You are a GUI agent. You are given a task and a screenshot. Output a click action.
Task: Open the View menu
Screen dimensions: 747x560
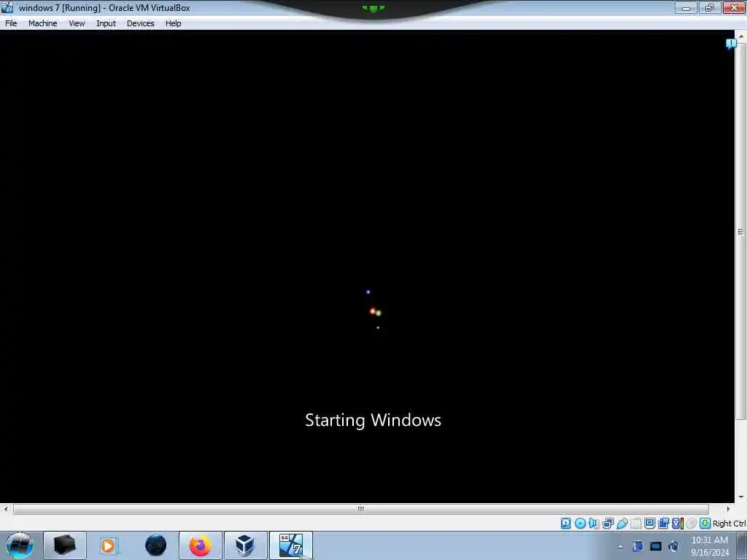click(77, 23)
